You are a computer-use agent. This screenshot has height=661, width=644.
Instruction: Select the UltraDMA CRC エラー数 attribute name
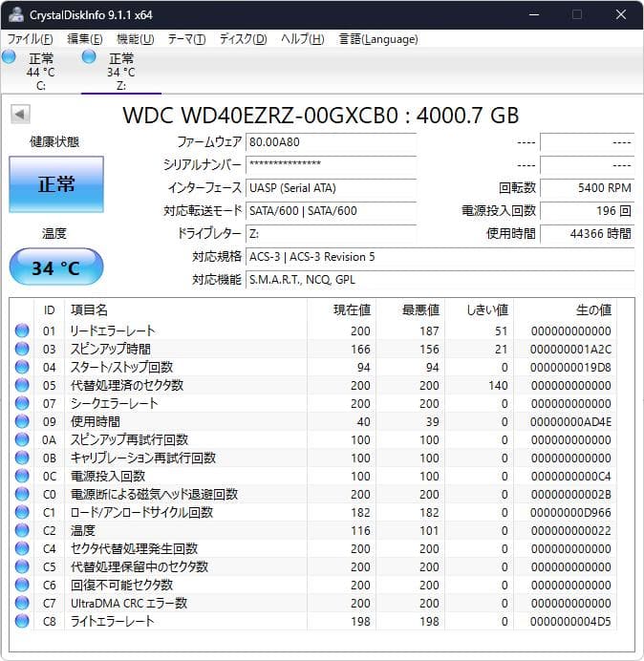[x=129, y=603]
